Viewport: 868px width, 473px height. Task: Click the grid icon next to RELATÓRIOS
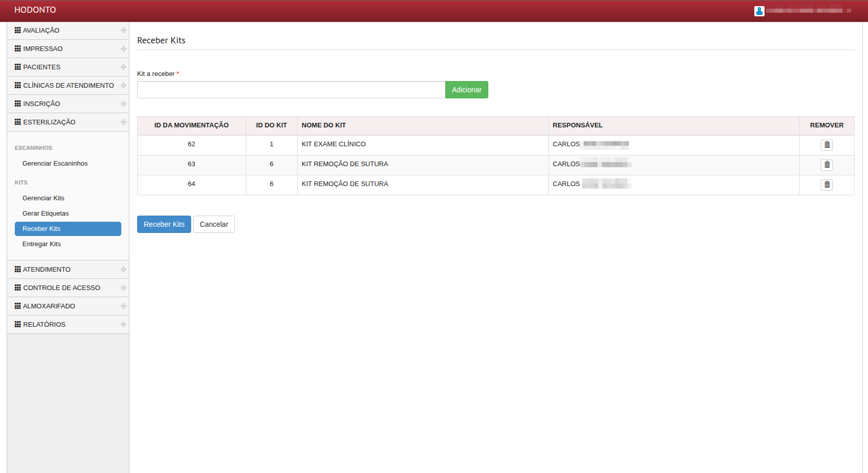point(18,325)
